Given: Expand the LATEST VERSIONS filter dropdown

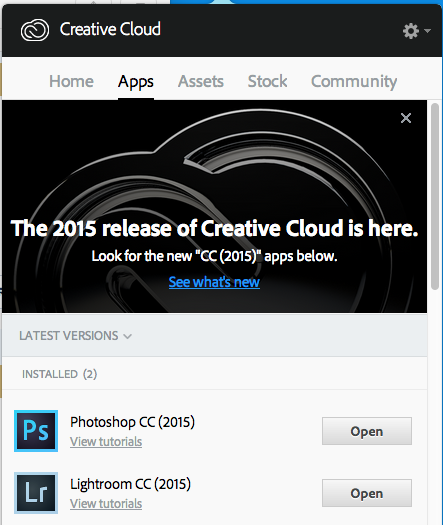Looking at the screenshot, I should click(75, 335).
